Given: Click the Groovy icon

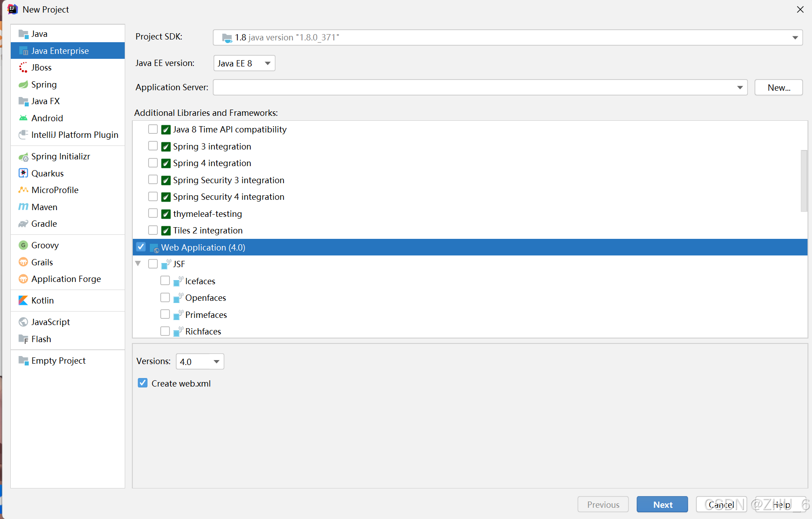Looking at the screenshot, I should point(23,246).
